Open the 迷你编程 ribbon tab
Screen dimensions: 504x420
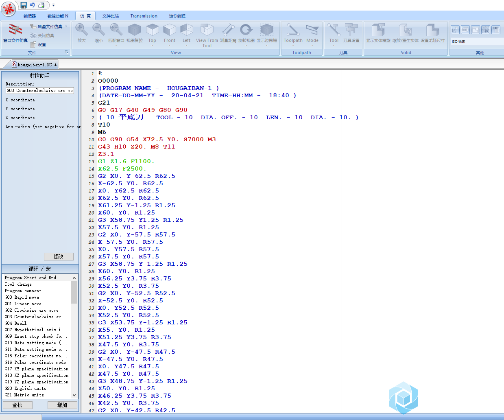click(x=177, y=16)
